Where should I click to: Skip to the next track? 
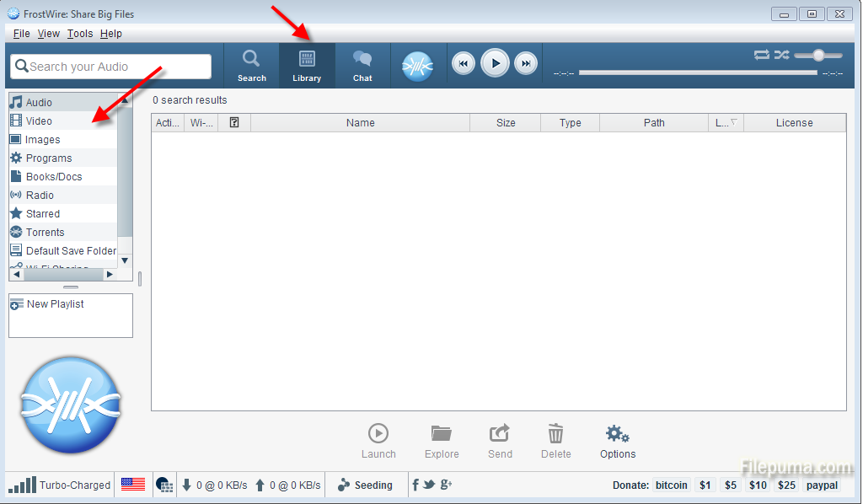[525, 64]
